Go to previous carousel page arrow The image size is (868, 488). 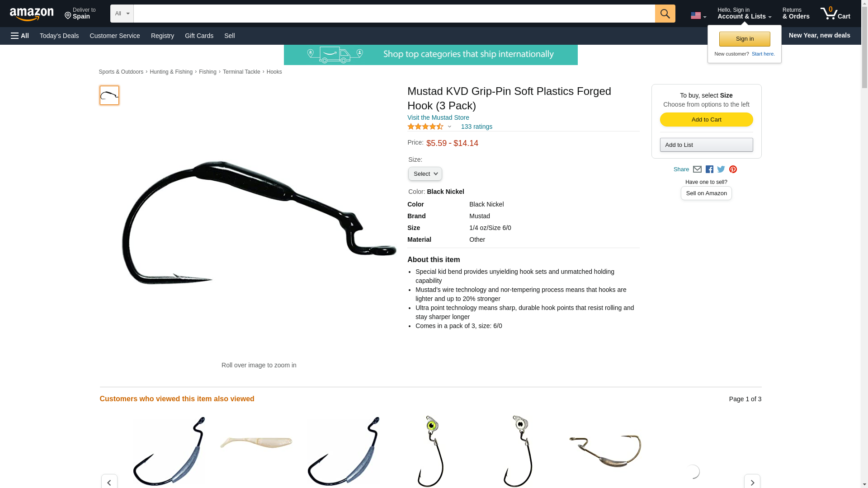coord(109,482)
